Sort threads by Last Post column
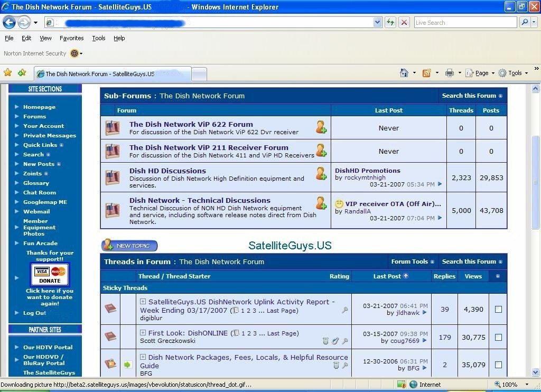Viewport: 541px width, 392px height. [x=387, y=276]
